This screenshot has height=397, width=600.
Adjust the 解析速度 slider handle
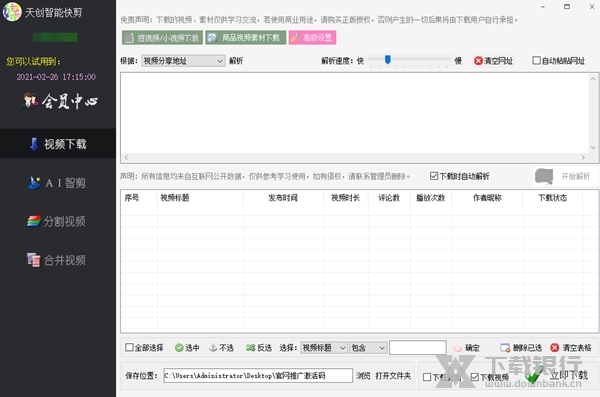click(388, 59)
